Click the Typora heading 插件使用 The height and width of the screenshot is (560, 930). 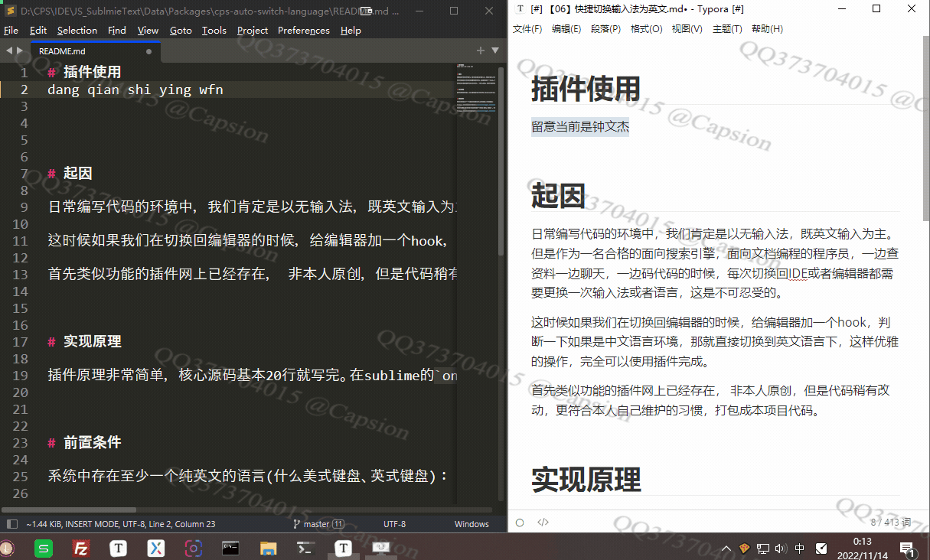click(x=586, y=89)
